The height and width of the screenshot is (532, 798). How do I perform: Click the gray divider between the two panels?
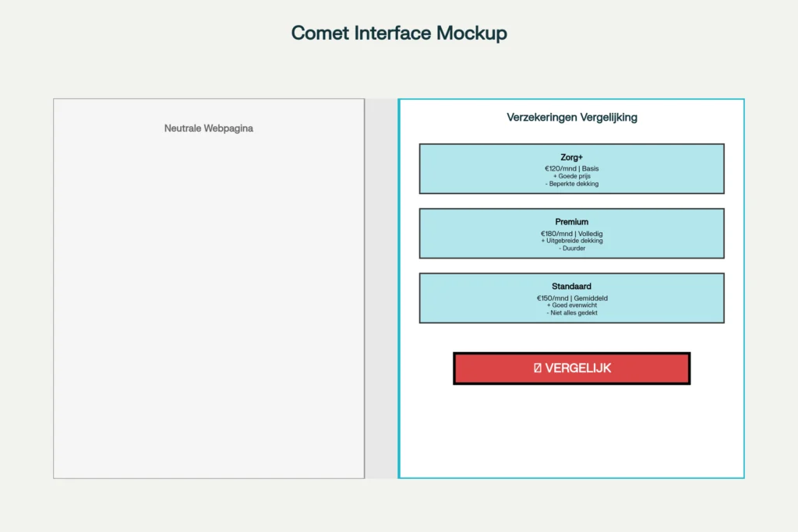[x=381, y=288]
